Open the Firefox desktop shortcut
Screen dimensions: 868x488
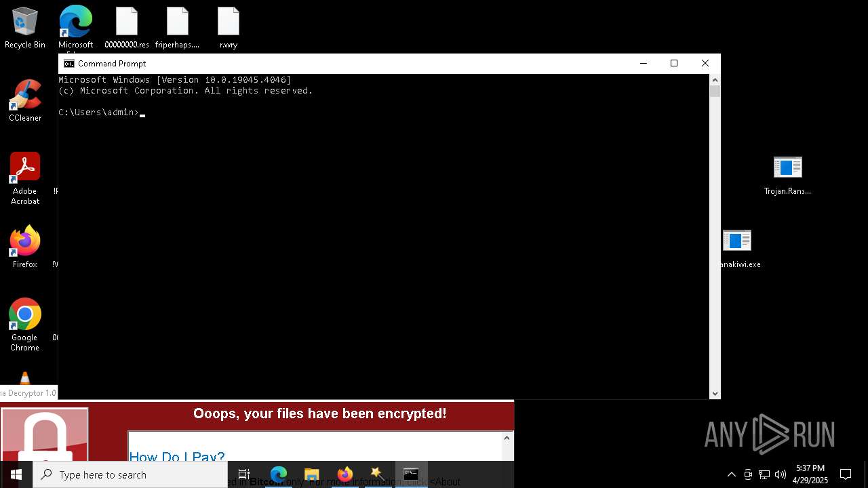click(x=25, y=247)
